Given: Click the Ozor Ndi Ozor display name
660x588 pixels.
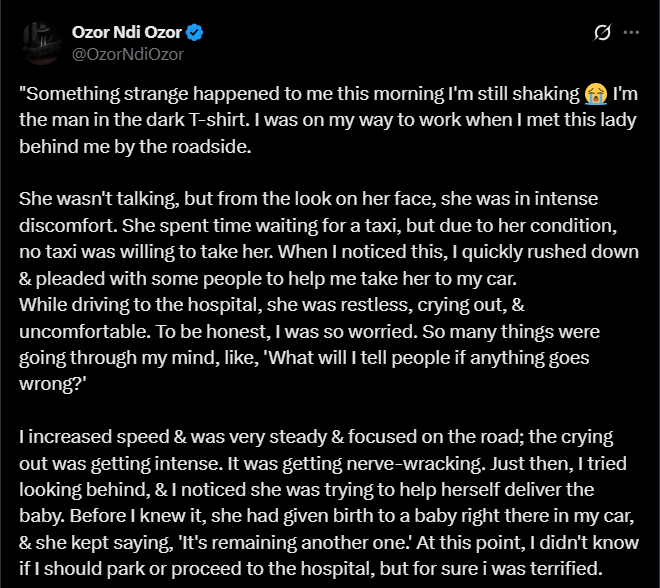Looking at the screenshot, I should click(128, 32).
